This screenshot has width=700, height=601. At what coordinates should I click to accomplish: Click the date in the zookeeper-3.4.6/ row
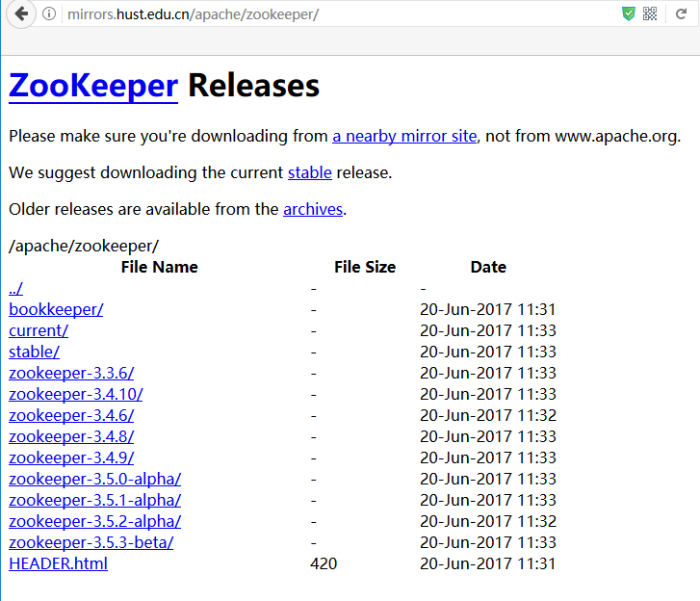[488, 415]
